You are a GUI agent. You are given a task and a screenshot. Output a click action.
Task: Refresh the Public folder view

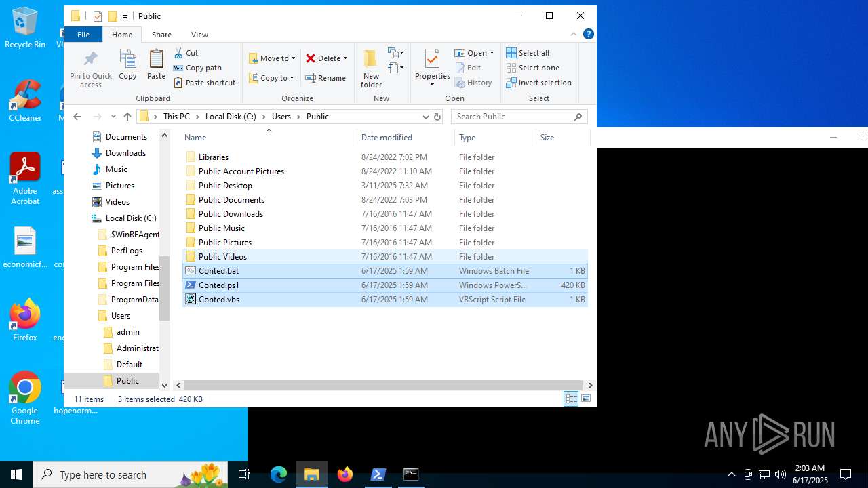pyautogui.click(x=437, y=117)
